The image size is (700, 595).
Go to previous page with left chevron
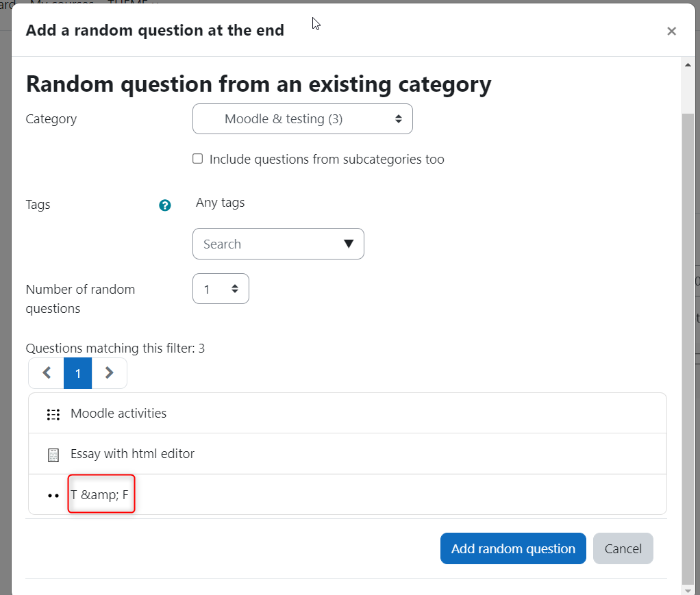point(47,372)
